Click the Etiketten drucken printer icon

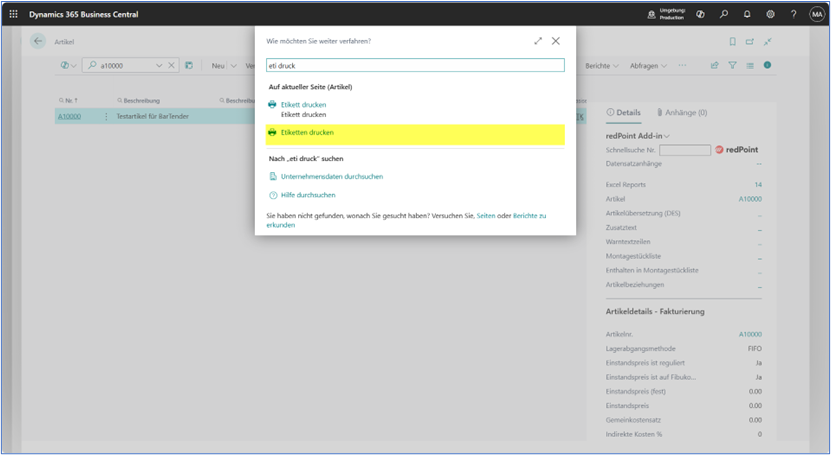click(272, 132)
